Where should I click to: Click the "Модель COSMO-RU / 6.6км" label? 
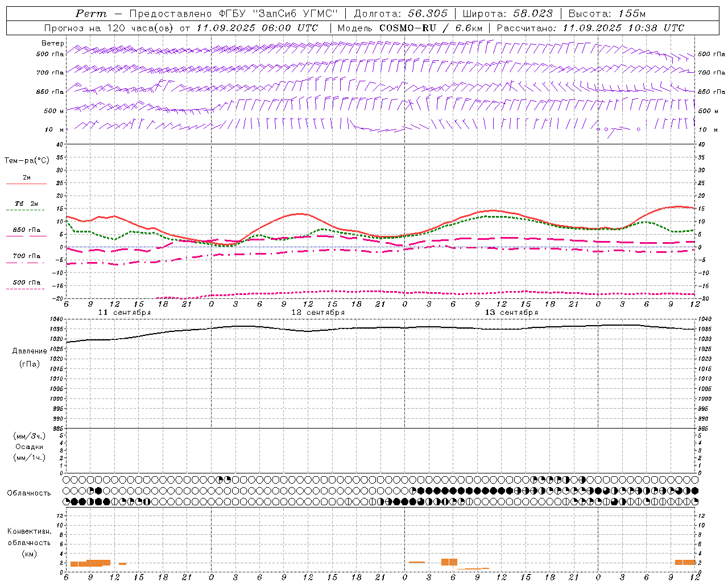pos(410,28)
